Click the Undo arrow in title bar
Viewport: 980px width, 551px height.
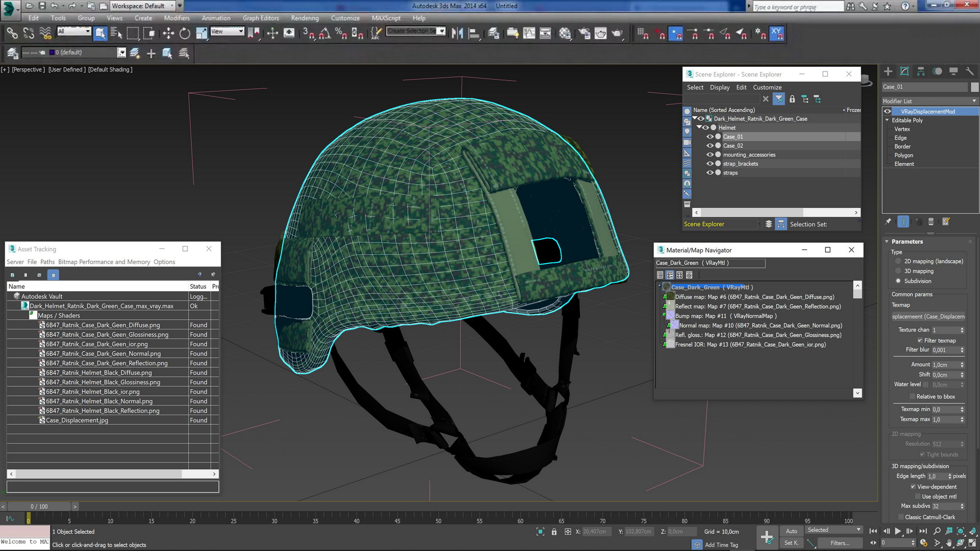pos(54,6)
